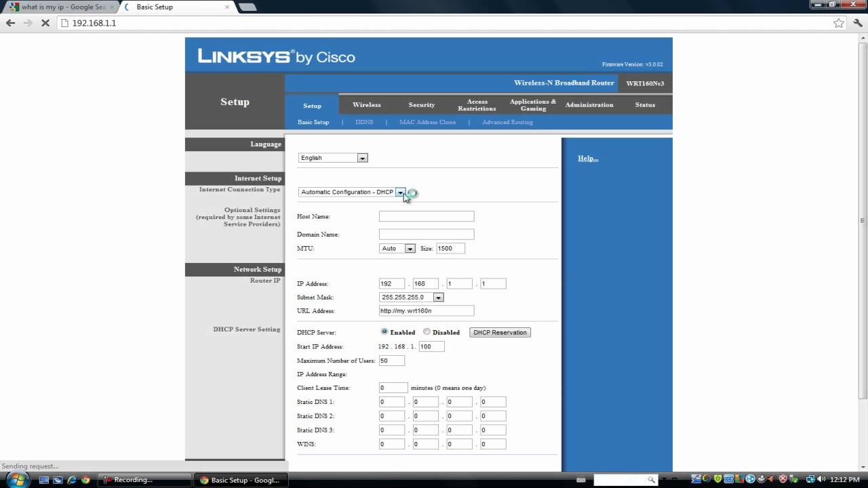The width and height of the screenshot is (868, 488).
Task: Stop loading the page
Action: [45, 23]
